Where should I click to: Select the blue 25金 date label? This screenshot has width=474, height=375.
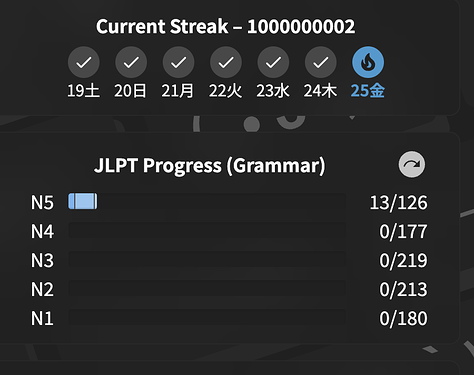(x=368, y=91)
